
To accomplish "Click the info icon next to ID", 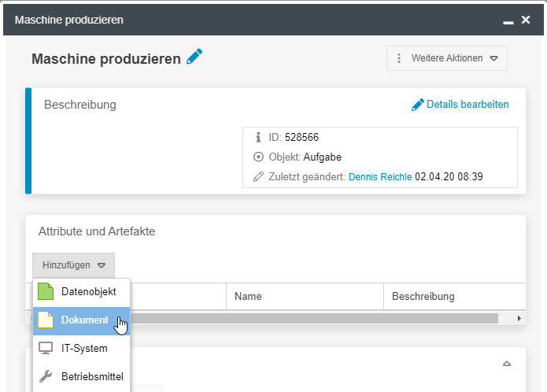I will click(x=257, y=137).
